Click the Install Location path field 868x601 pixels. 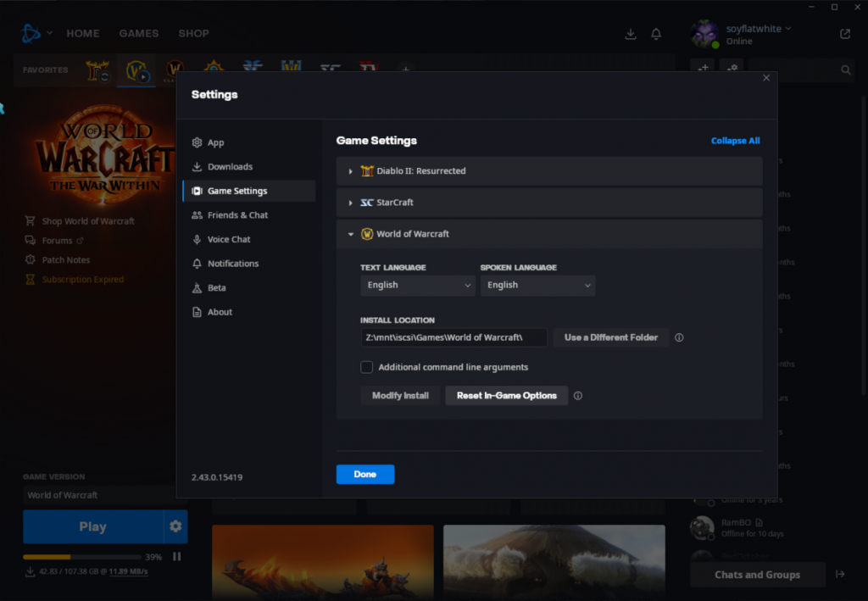[x=454, y=337]
